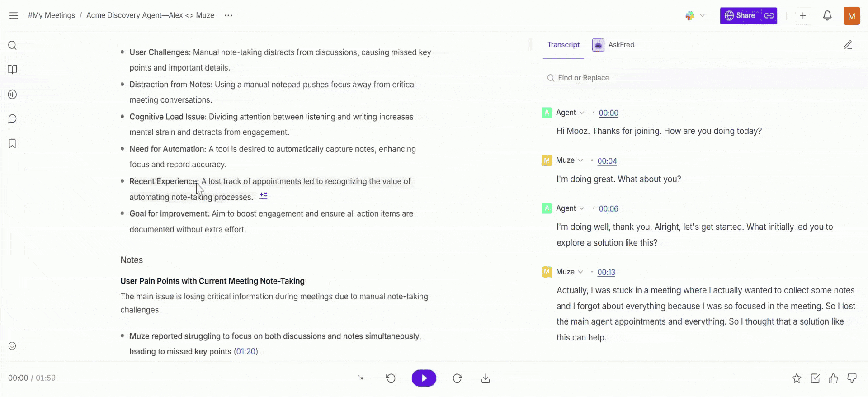Jump to timestamp 00:06
Viewport: 868px width, 397px height.
(609, 209)
